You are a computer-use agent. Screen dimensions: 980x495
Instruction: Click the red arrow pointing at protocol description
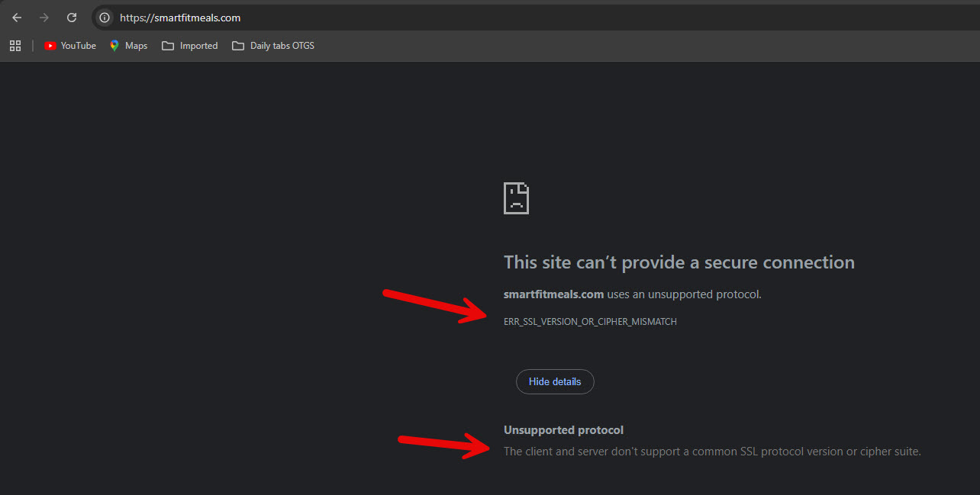[445, 445]
